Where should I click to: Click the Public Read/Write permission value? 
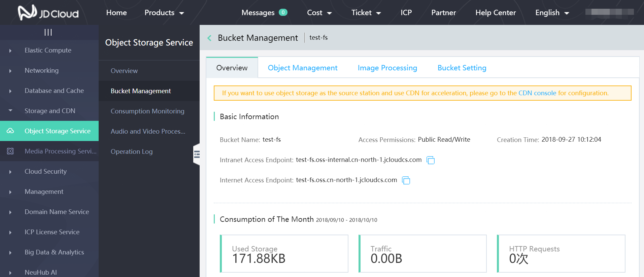[444, 140]
